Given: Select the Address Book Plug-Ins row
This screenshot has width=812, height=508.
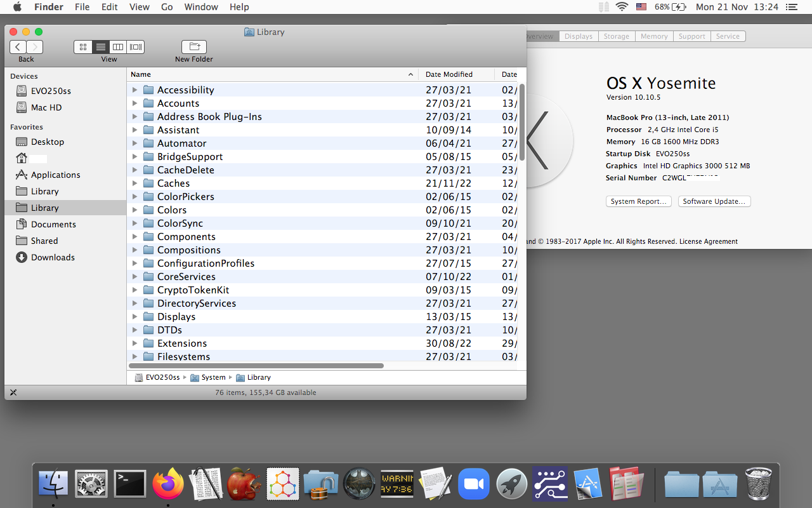Looking at the screenshot, I should (x=324, y=116).
